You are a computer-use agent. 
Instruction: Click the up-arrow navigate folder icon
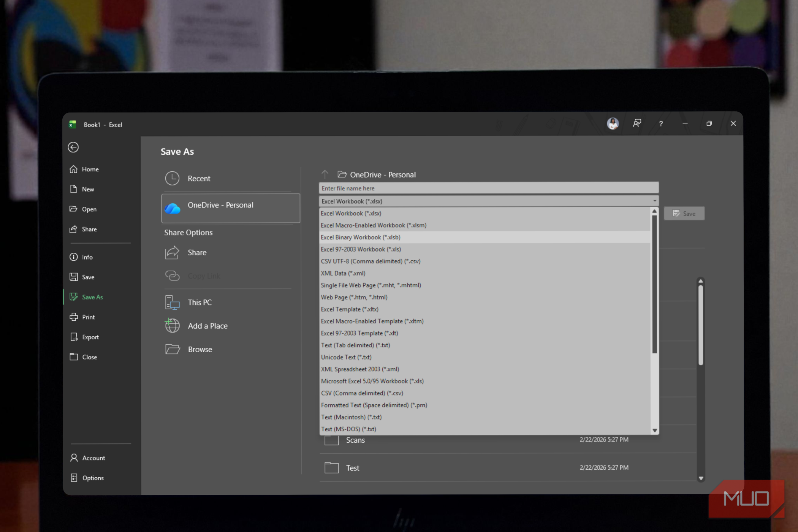point(325,174)
